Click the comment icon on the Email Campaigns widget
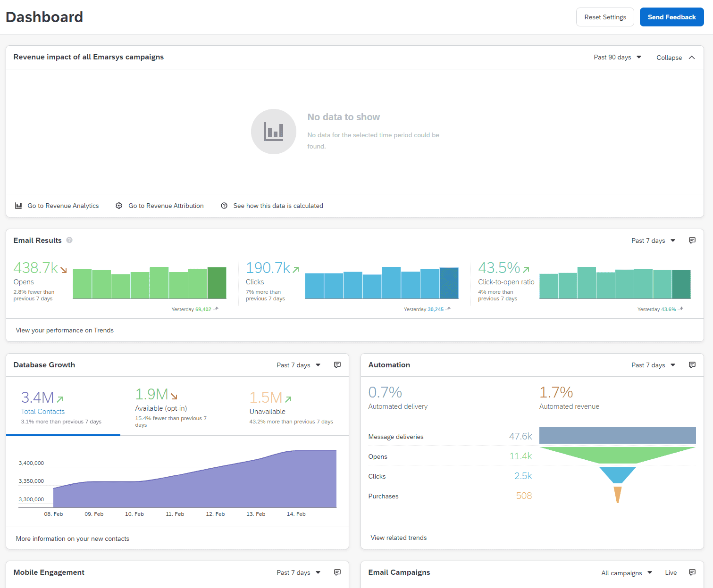 [692, 572]
